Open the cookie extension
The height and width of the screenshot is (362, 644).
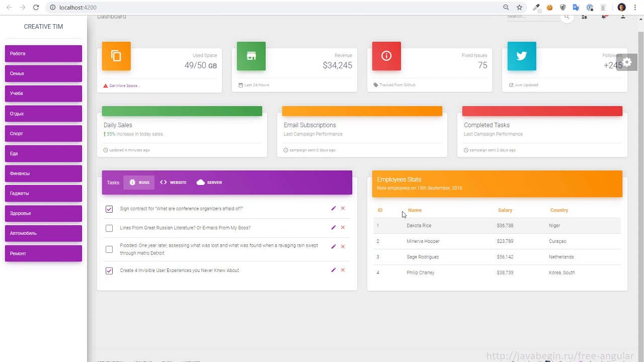coord(550,8)
